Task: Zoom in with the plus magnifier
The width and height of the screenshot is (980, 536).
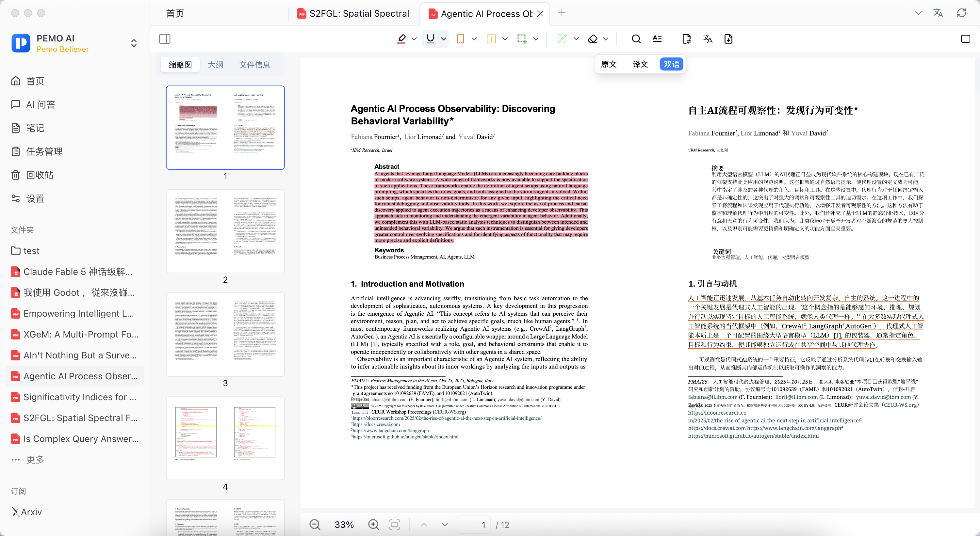Action: pos(374,525)
